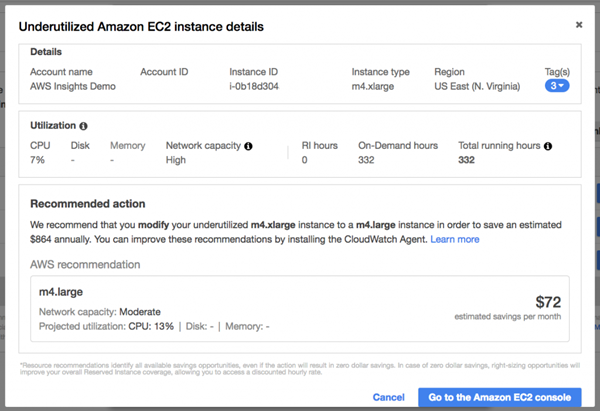Click the Recommended action heading
600x411 pixels.
point(88,204)
